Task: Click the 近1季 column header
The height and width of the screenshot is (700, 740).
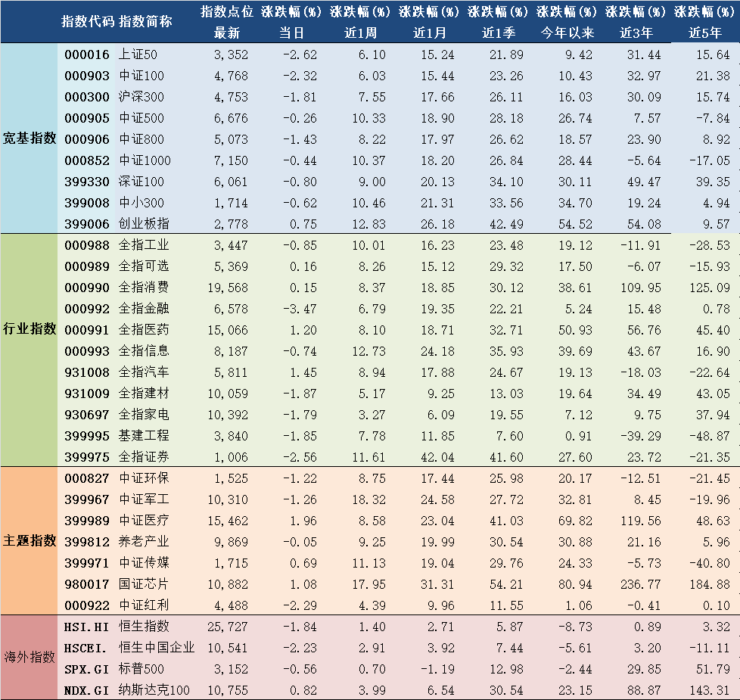Action: tap(499, 33)
